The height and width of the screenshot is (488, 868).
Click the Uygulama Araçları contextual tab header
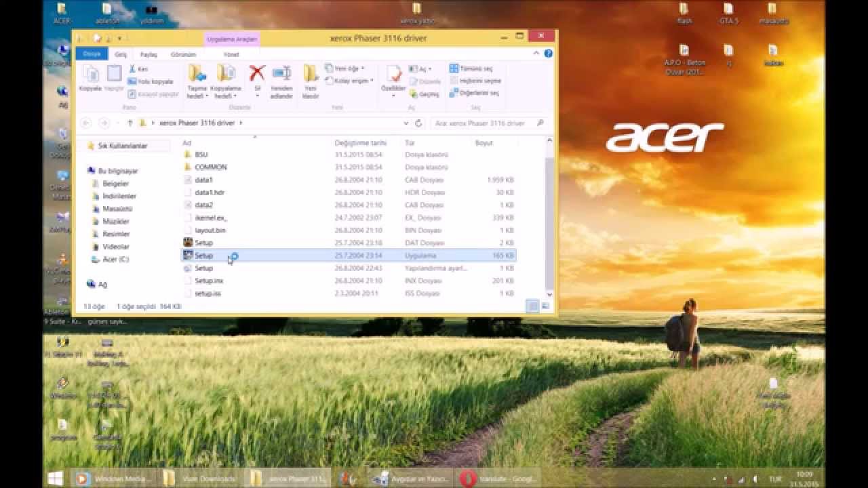(232, 39)
